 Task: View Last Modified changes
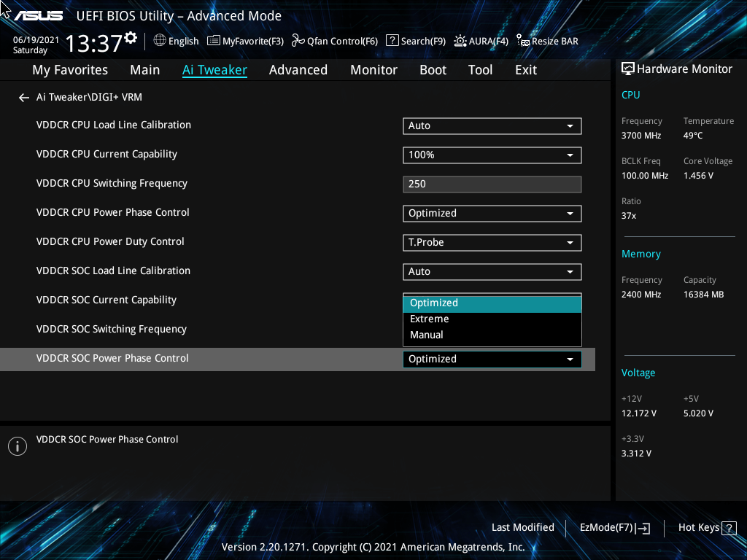tap(522, 527)
